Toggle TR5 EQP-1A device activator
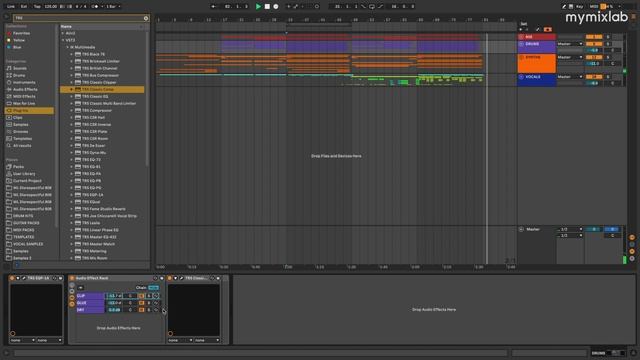The height and width of the screenshot is (360, 640). [12, 278]
